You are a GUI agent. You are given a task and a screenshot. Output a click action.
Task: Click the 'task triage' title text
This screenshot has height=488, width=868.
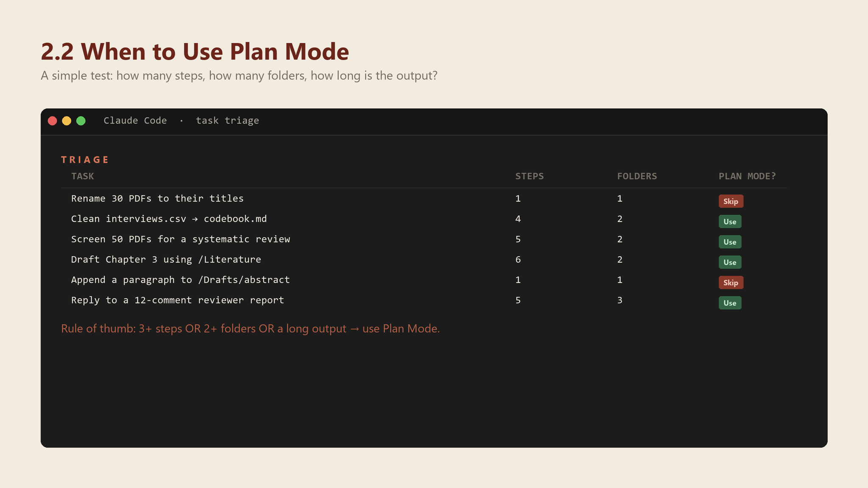point(227,121)
